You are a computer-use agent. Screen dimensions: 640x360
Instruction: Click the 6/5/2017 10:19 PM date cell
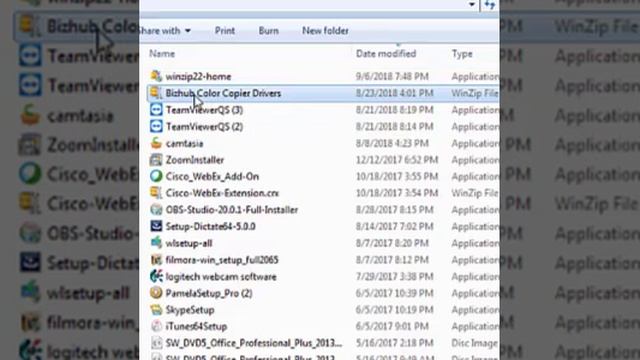394,310
